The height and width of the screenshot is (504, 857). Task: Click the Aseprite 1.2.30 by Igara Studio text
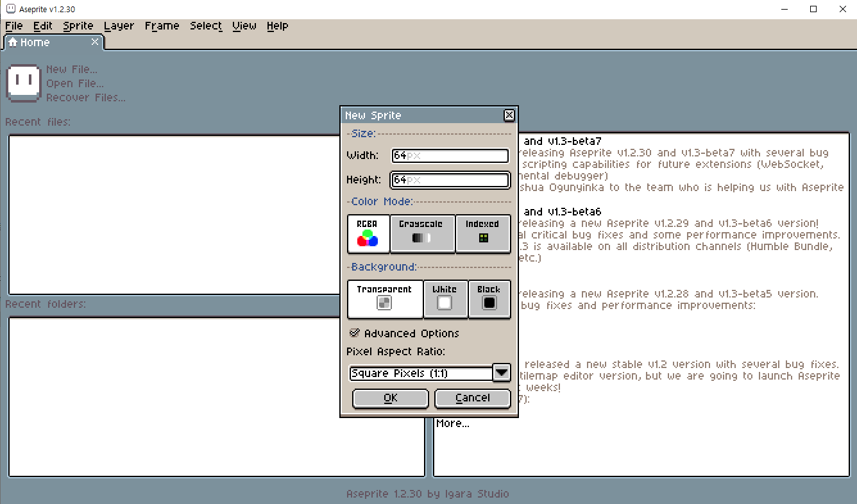click(428, 494)
